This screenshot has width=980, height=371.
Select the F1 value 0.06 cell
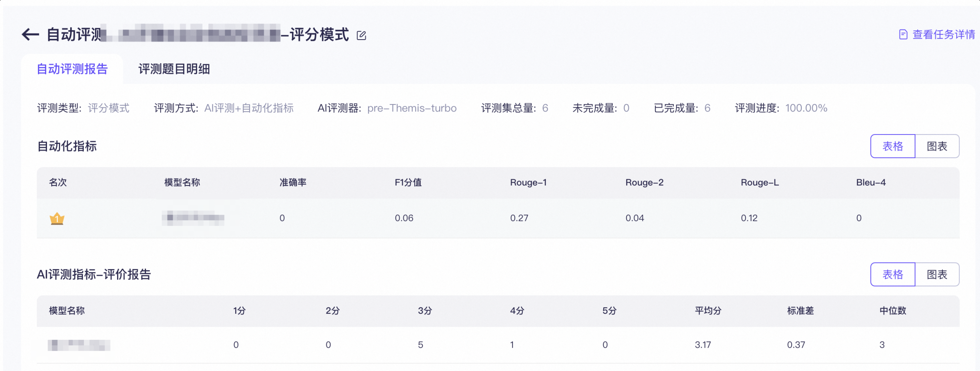404,218
